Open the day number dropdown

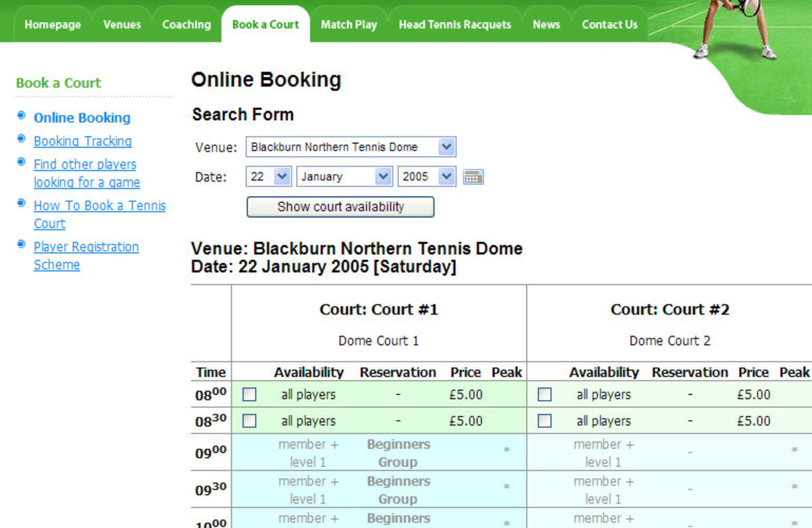[x=282, y=176]
